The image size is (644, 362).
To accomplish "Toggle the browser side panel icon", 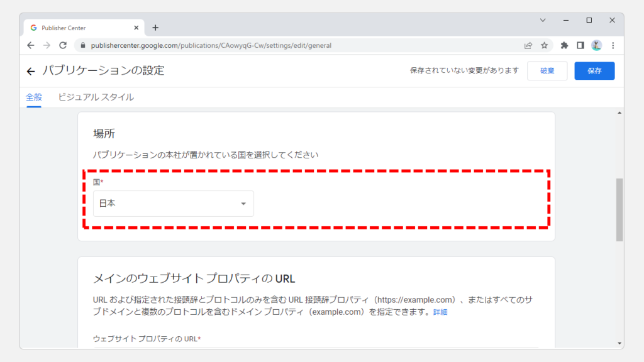I will 580,45.
